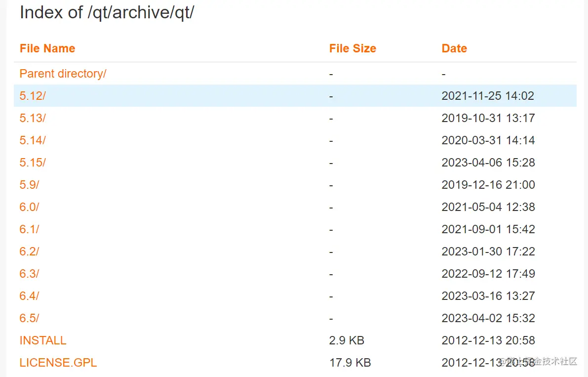Open the 6.0/ directory

coord(29,207)
